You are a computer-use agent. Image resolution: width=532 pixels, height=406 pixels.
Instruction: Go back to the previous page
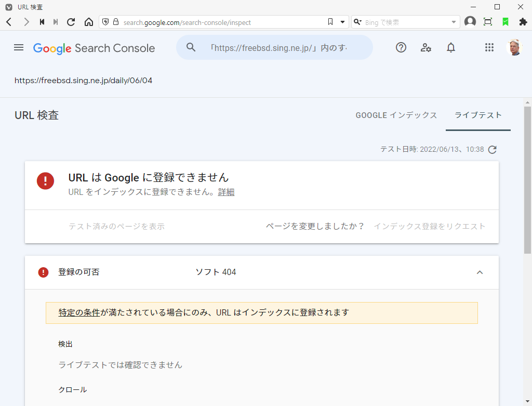[x=9, y=22]
